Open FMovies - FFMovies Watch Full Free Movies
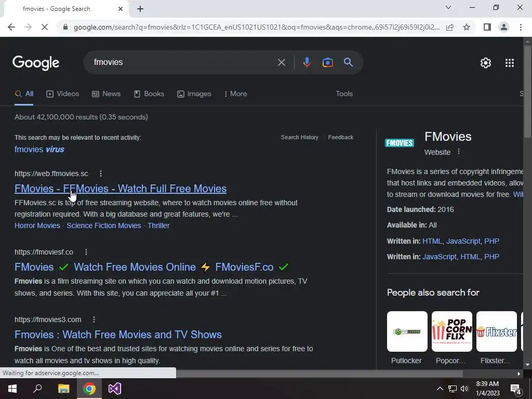The height and width of the screenshot is (399, 532). (121, 189)
